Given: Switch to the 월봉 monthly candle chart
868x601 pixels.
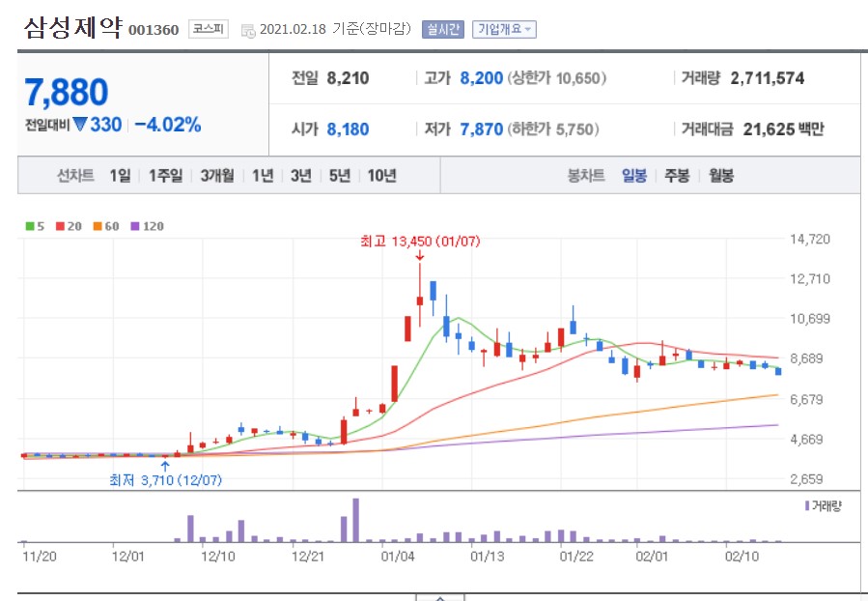Looking at the screenshot, I should [x=721, y=176].
